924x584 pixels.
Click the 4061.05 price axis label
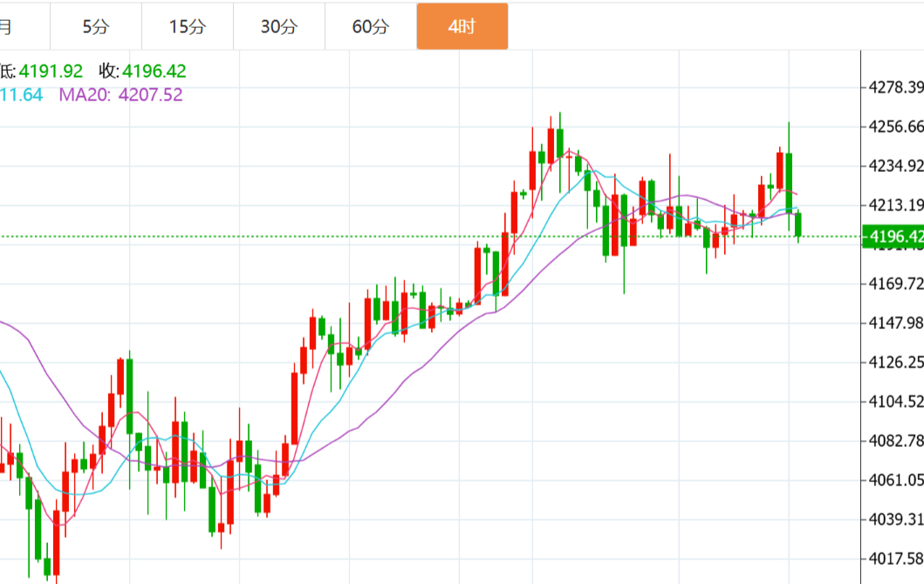coord(896,479)
